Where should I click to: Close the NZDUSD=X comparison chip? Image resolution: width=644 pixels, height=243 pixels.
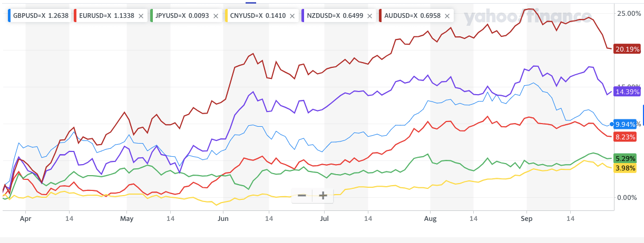point(371,16)
